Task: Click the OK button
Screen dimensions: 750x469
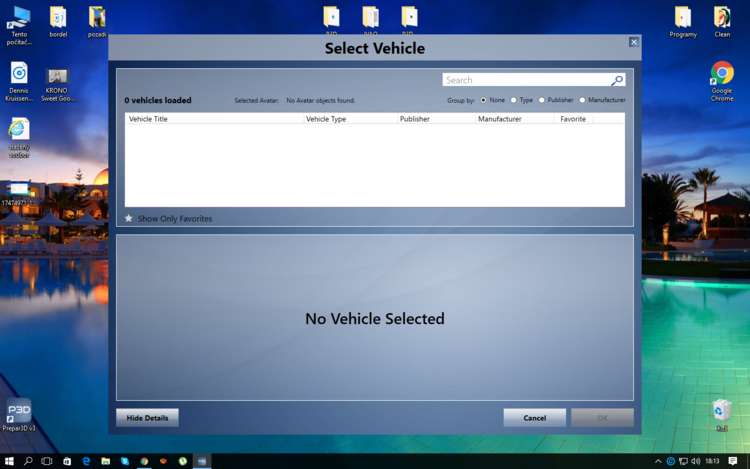Action: click(603, 417)
